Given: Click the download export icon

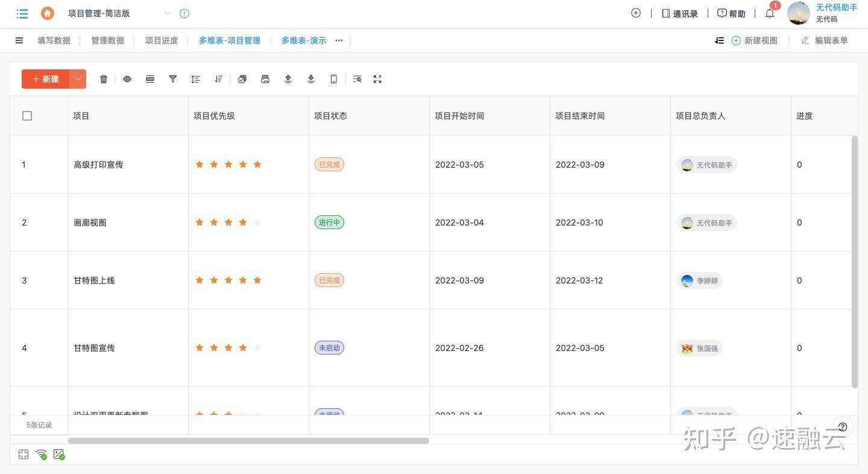Looking at the screenshot, I should coord(311,79).
